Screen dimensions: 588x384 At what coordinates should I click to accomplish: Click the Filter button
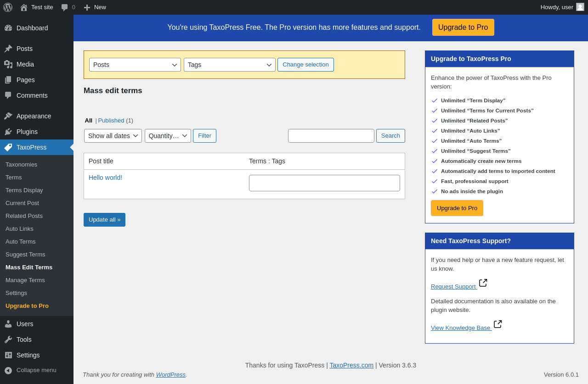tap(204, 136)
